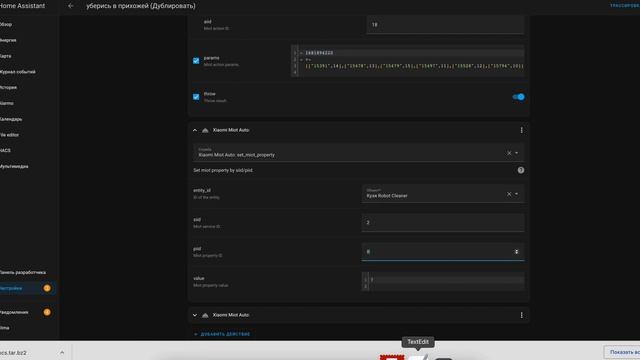Click the pid field stepper arrows

pos(516,252)
